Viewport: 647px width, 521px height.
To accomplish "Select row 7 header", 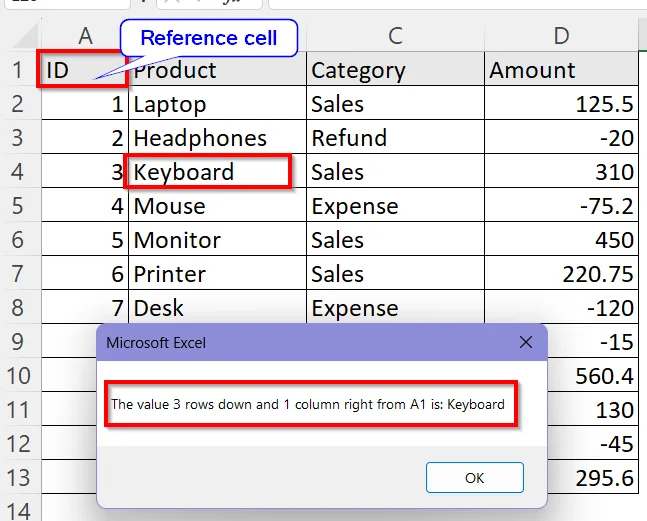I will [17, 273].
